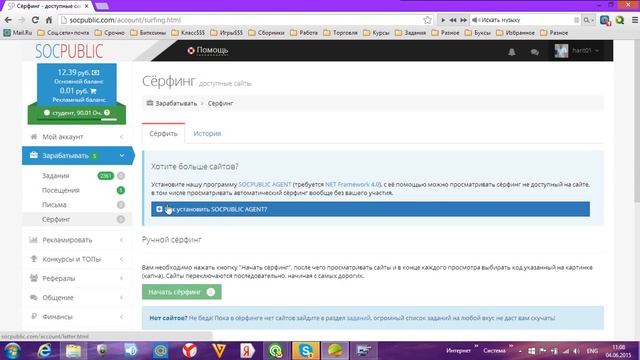Click the browser back arrow
Viewport: 640px width, 360px height.
(8, 20)
